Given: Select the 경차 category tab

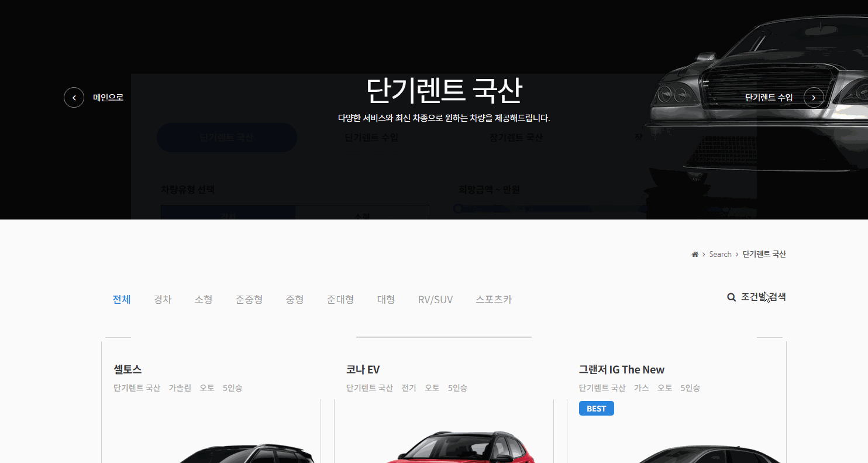Looking at the screenshot, I should [x=163, y=300].
